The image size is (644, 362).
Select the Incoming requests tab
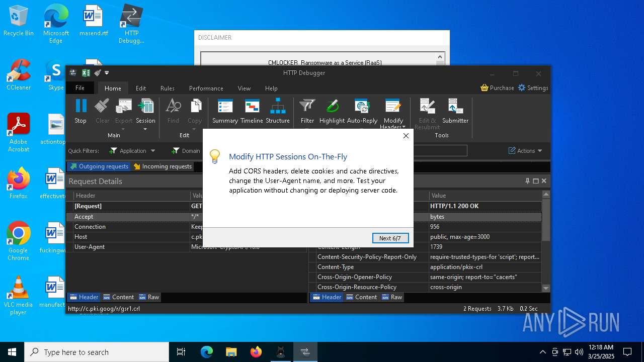162,166
